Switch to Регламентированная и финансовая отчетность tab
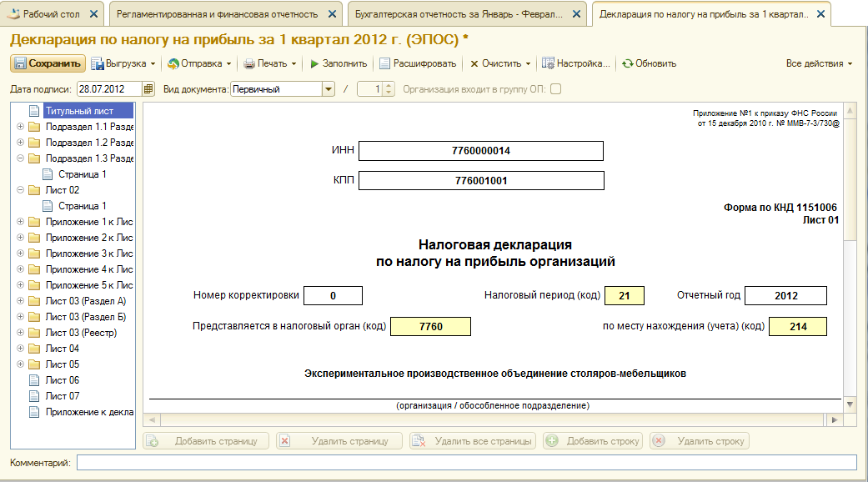This screenshot has width=868, height=482. (x=217, y=14)
